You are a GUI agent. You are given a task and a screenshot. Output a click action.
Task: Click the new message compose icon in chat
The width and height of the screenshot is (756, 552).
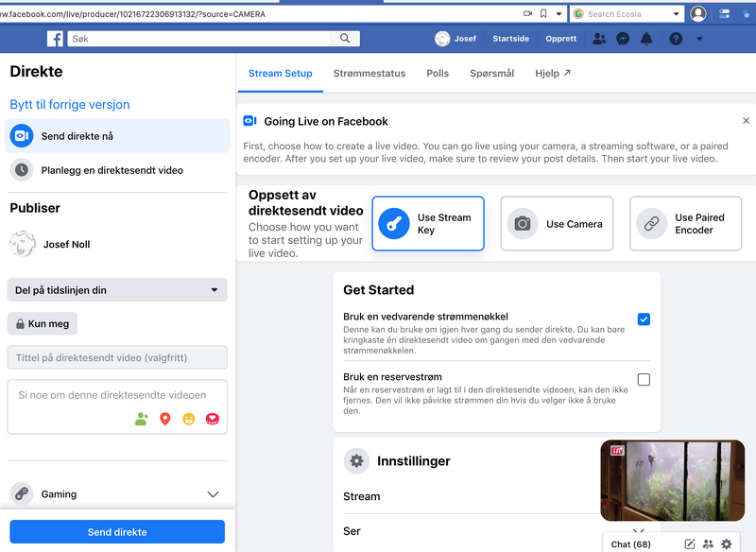(690, 544)
